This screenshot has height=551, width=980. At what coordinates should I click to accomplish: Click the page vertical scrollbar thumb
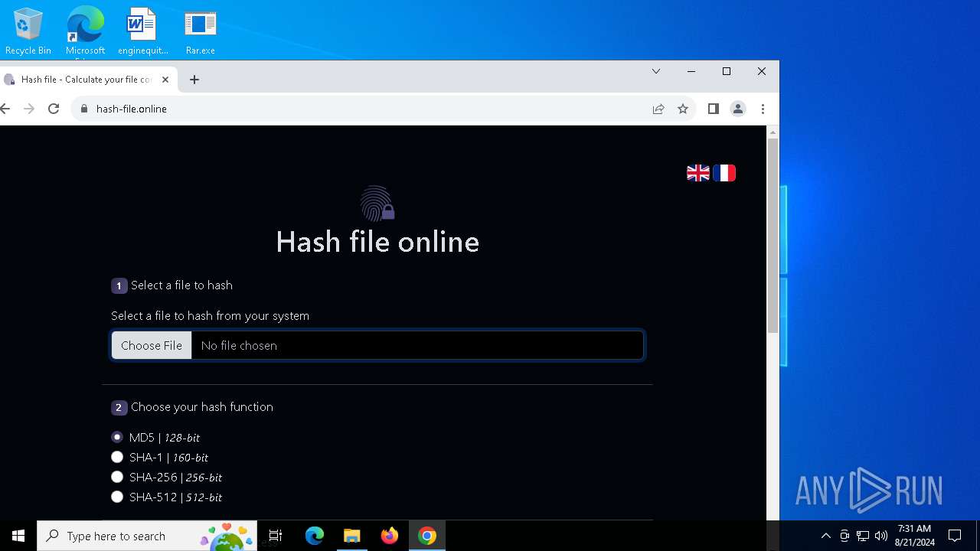coord(773,236)
